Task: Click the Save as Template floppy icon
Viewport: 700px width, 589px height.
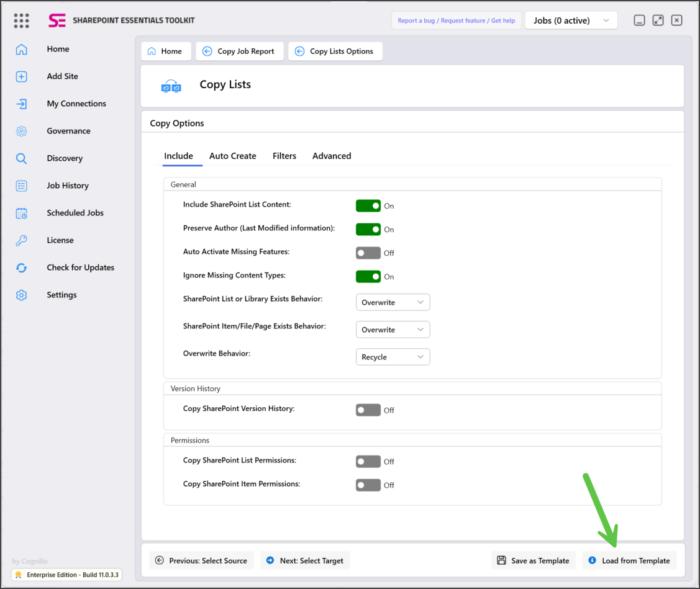Action: [x=502, y=560]
